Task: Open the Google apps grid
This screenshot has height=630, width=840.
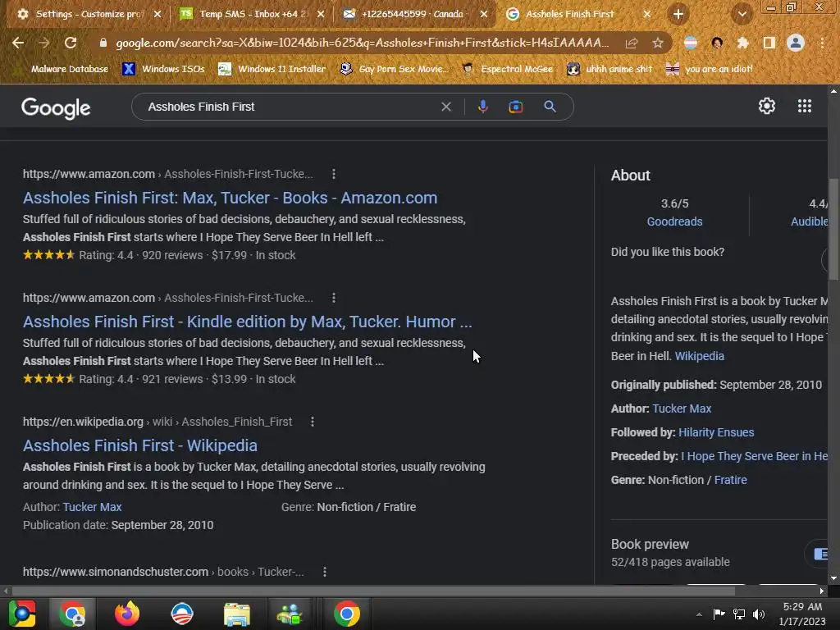Action: coord(805,106)
